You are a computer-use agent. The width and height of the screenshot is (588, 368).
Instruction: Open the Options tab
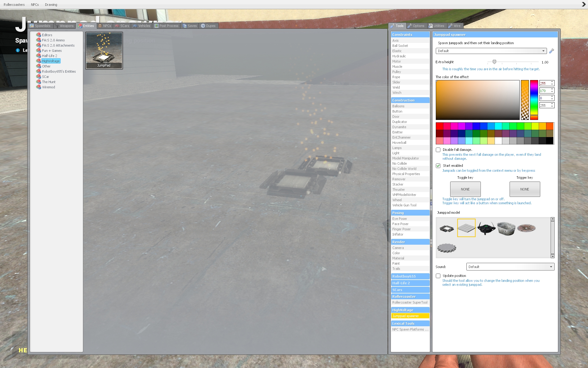pyautogui.click(x=416, y=26)
